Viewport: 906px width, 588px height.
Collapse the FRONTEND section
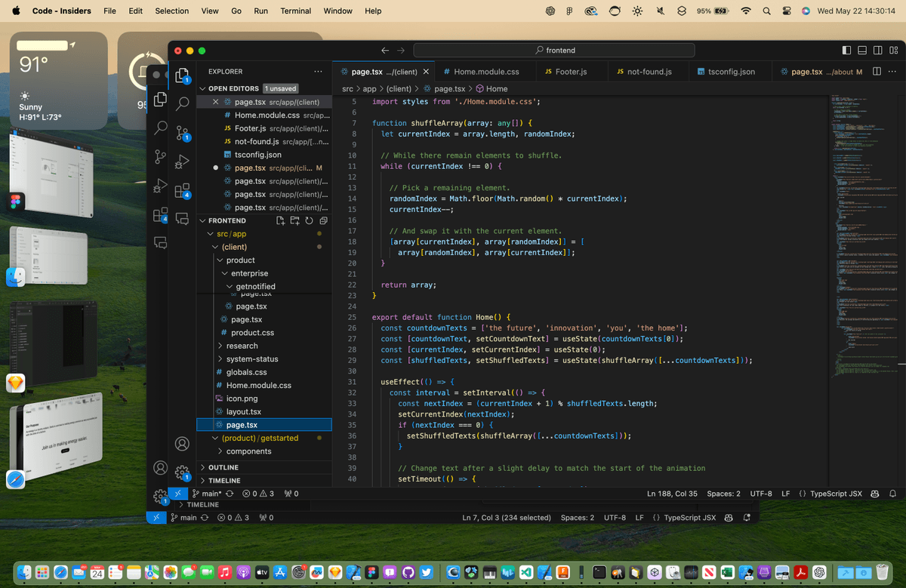202,220
